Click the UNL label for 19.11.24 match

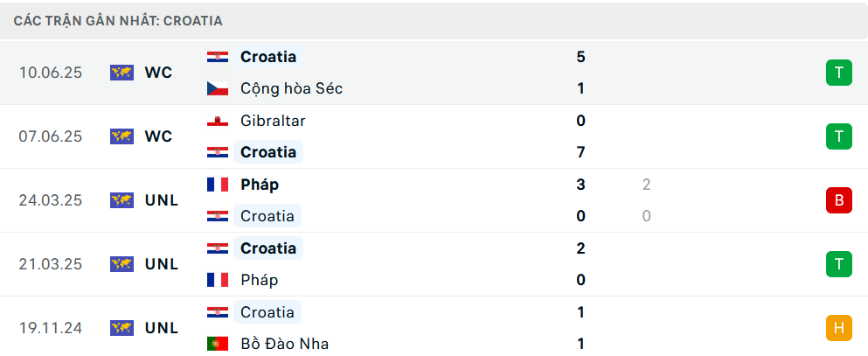point(162,328)
